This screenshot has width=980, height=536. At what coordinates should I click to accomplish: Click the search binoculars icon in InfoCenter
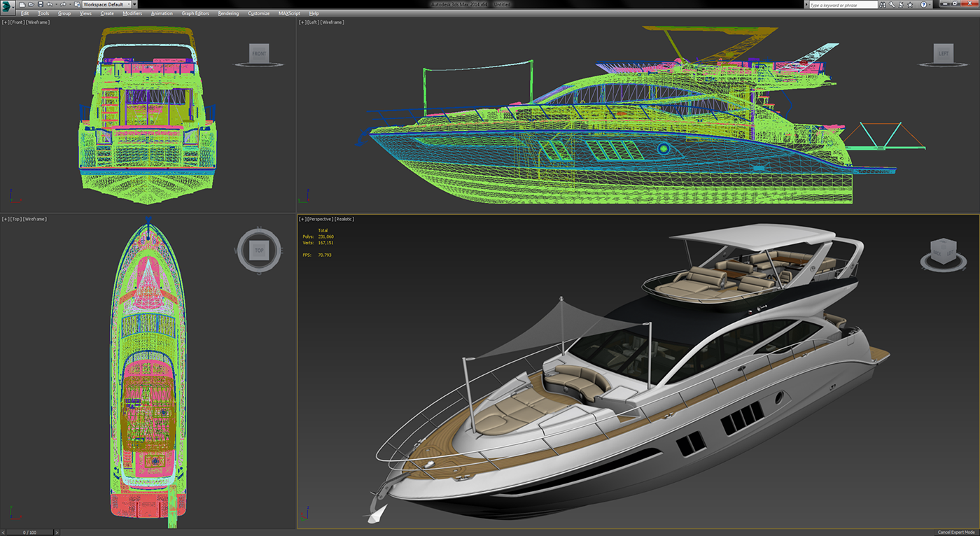[883, 3]
